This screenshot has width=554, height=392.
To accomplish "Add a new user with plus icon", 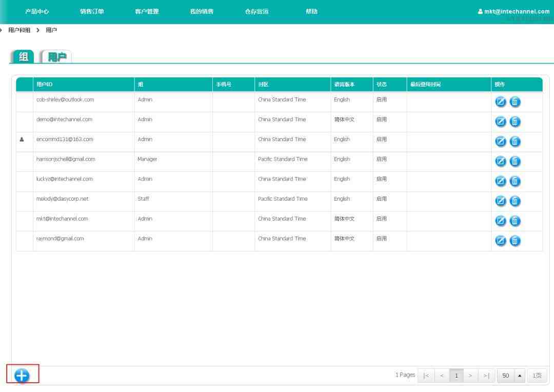I will click(22, 376).
